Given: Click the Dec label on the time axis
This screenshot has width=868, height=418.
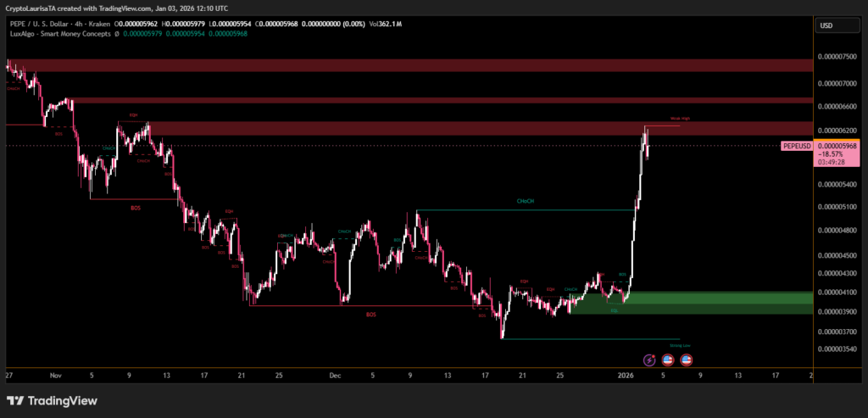Looking at the screenshot, I should [335, 375].
